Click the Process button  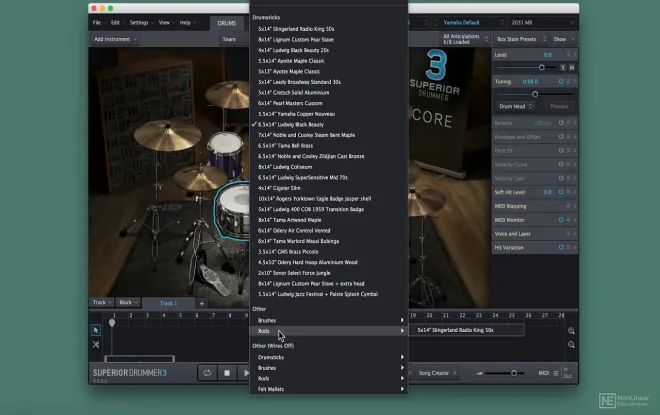(559, 106)
